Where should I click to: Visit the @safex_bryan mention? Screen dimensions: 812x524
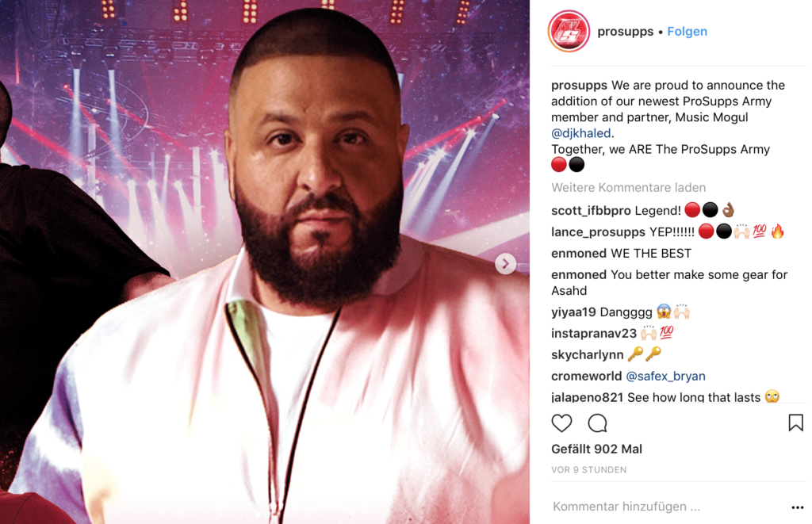[665, 376]
